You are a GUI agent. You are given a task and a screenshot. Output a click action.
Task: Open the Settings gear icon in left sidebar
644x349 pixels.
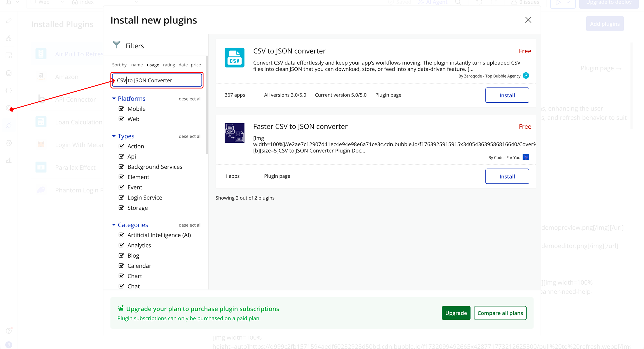coord(9,143)
